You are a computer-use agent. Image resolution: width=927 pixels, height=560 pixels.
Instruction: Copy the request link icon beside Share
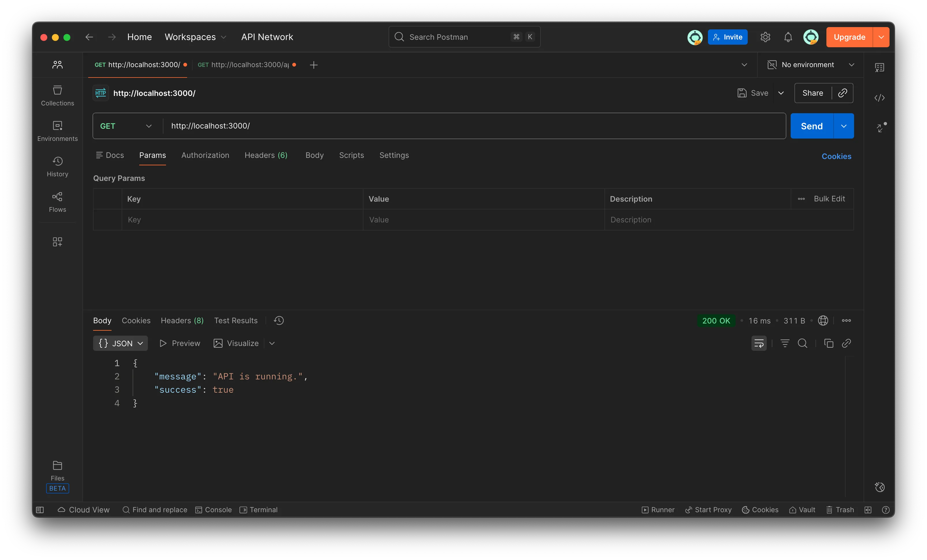(842, 93)
